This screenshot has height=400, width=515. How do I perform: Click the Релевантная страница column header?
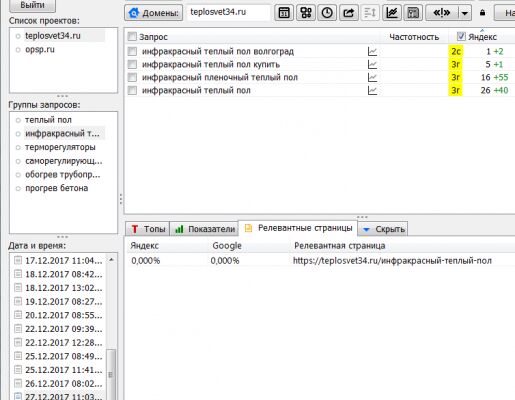coord(339,246)
